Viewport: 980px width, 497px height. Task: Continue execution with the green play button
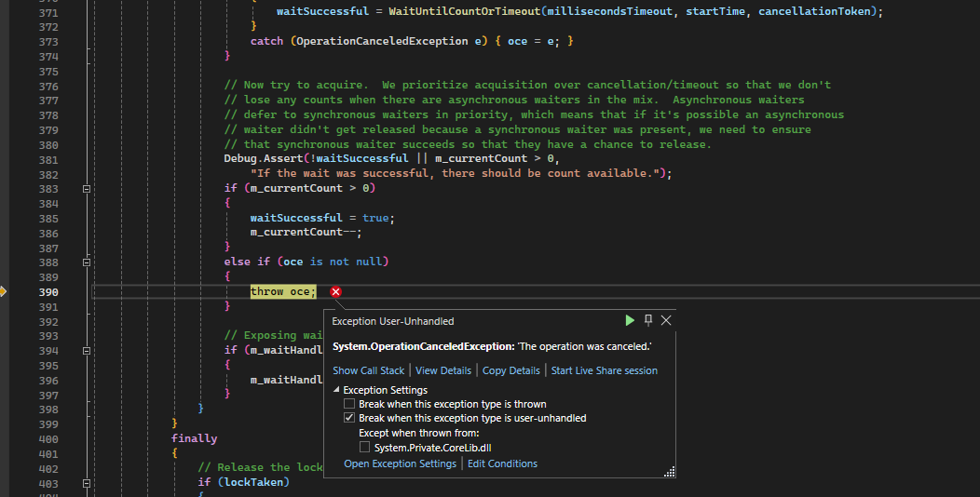tap(630, 320)
